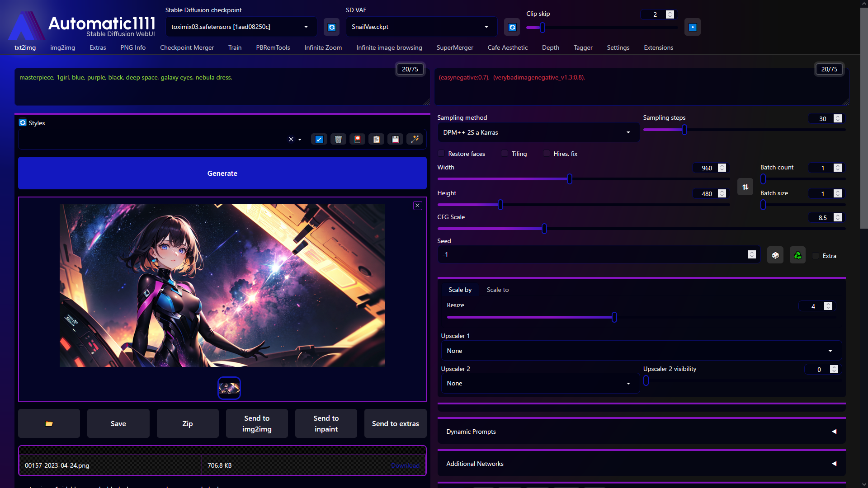Open the PNG Info tab

tap(132, 47)
